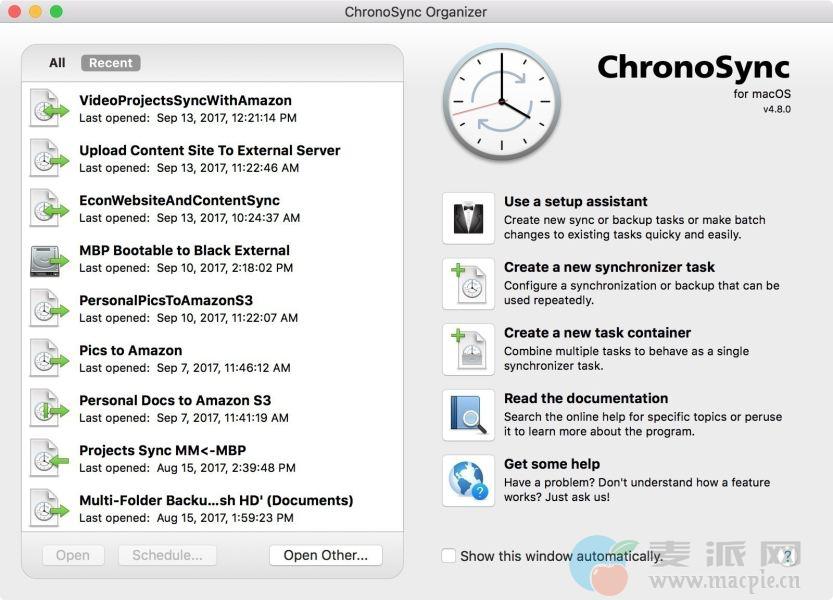Click the Projects Sync MM<-MBP task icon

pyautogui.click(x=49, y=458)
